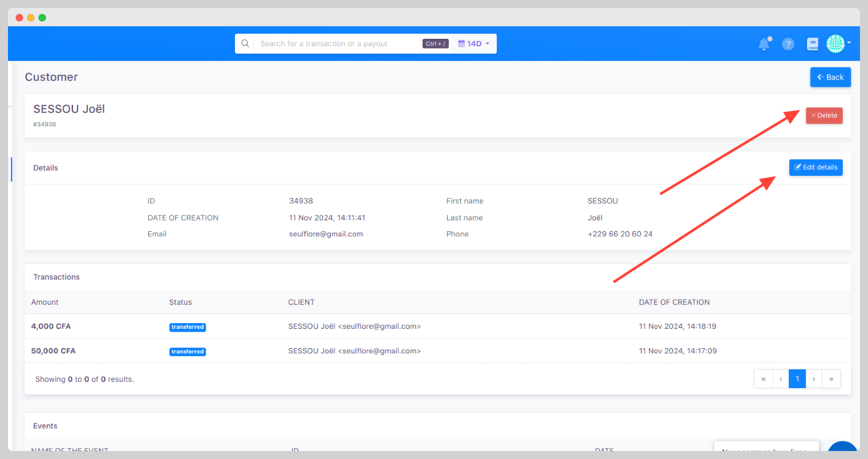
Task: Click the transaction search input field
Action: (x=336, y=43)
